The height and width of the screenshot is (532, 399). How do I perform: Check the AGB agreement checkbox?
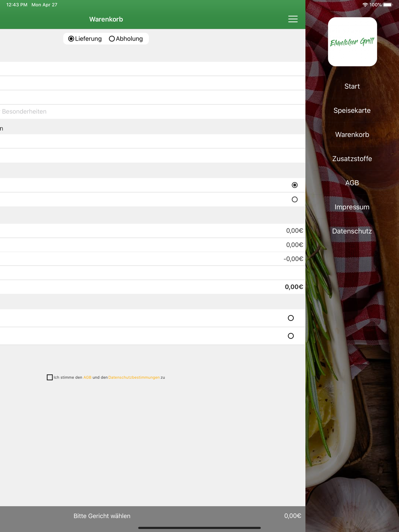tap(50, 377)
